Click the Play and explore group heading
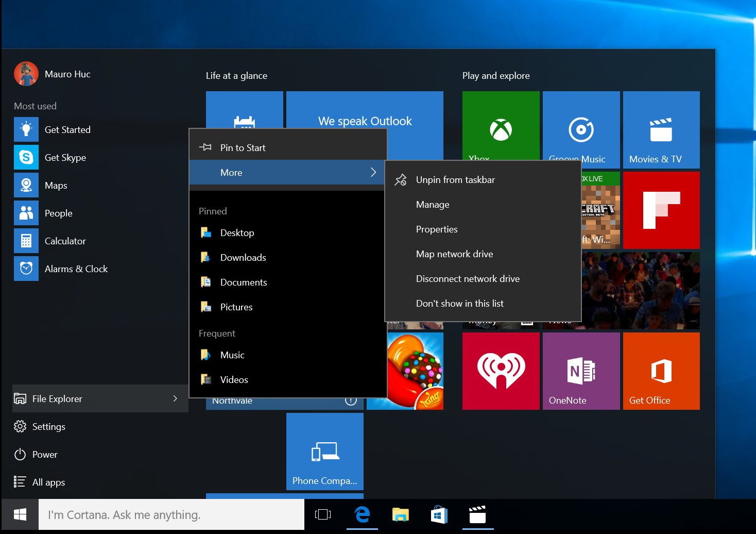This screenshot has height=534, width=756. (496, 75)
